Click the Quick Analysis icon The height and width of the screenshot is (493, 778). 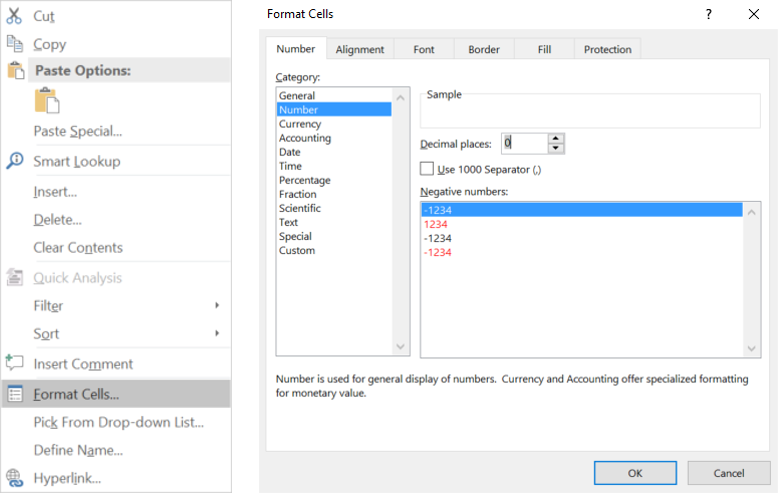(x=14, y=277)
